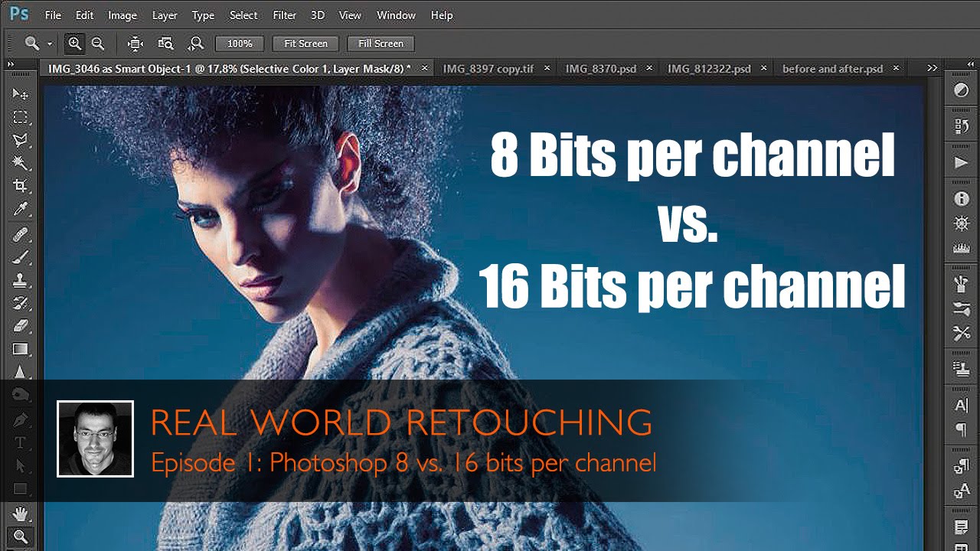Toggle Zoom All Windows option
The width and height of the screenshot is (980, 551).
point(165,44)
